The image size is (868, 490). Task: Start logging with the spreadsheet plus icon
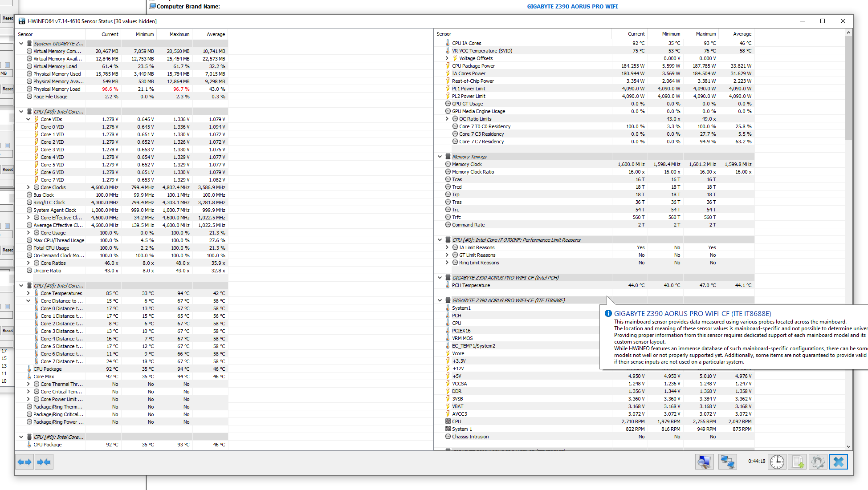pos(797,462)
